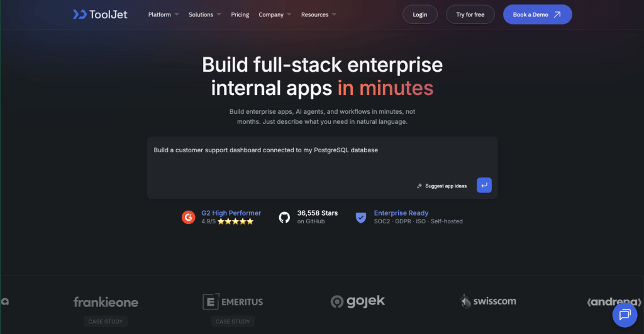The width and height of the screenshot is (644, 334).
Task: Click the 'in minutes' headline text
Action: coord(386,88)
